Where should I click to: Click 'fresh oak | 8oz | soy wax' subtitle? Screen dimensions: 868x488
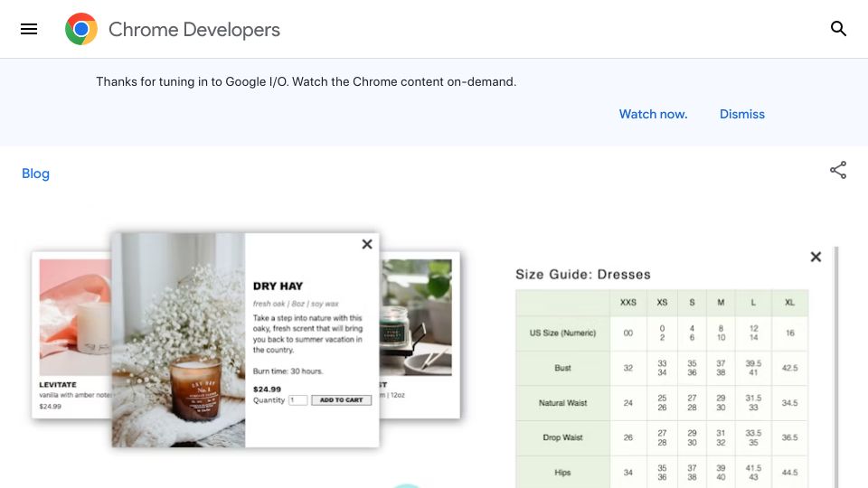(296, 304)
